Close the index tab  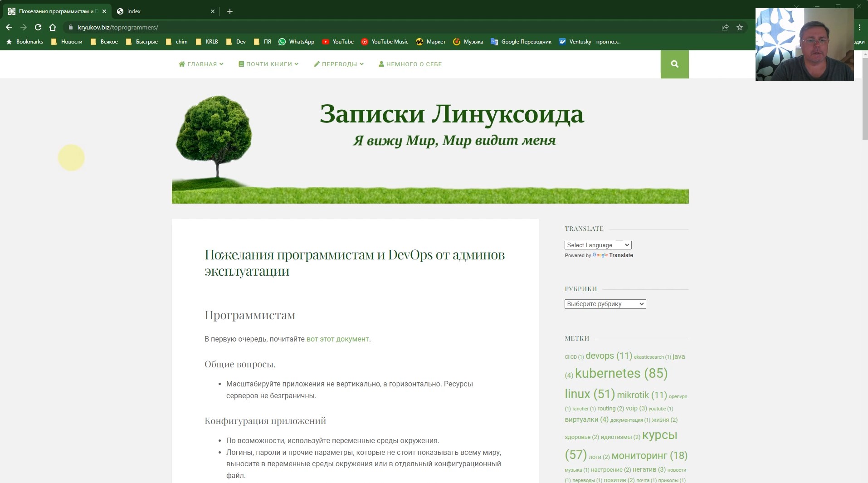click(213, 11)
